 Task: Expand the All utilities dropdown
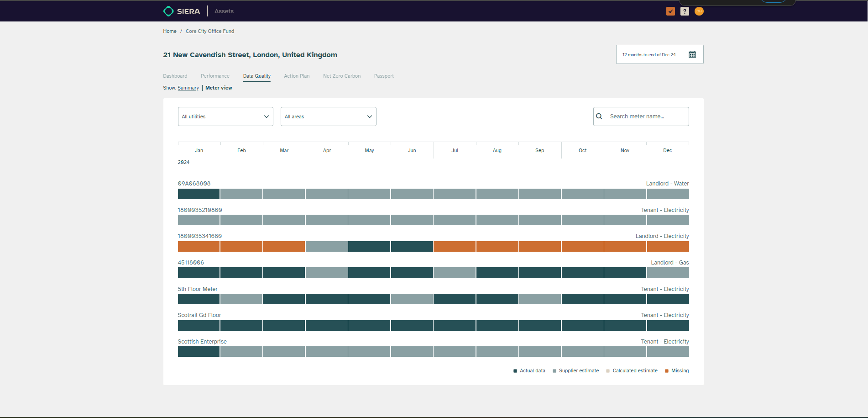[225, 116]
